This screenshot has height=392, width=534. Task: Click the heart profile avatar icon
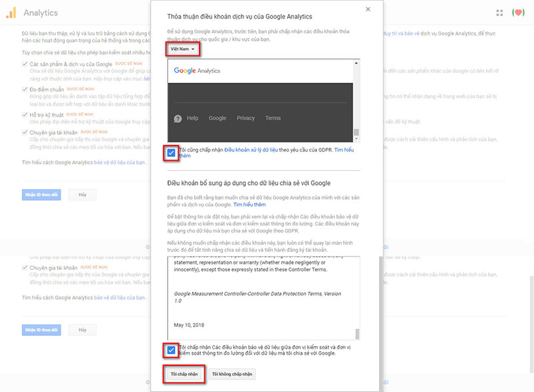point(518,13)
